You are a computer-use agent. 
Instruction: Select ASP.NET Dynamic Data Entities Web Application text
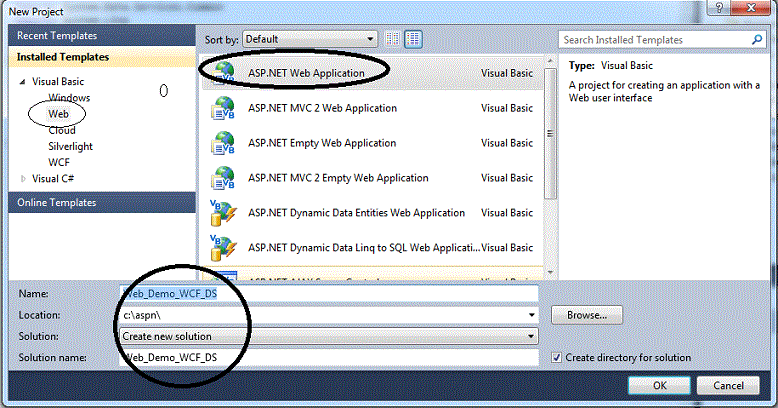[x=357, y=213]
